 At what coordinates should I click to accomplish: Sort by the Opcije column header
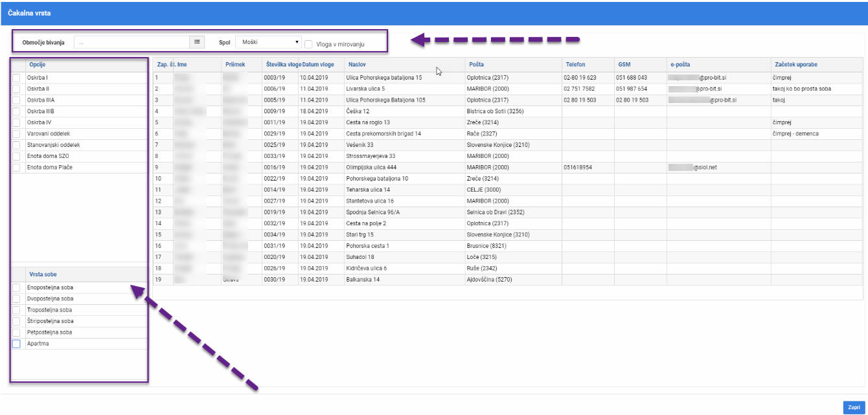click(x=38, y=65)
